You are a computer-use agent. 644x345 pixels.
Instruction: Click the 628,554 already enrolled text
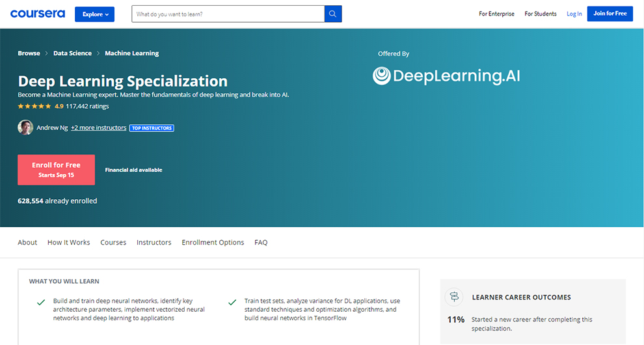click(57, 200)
